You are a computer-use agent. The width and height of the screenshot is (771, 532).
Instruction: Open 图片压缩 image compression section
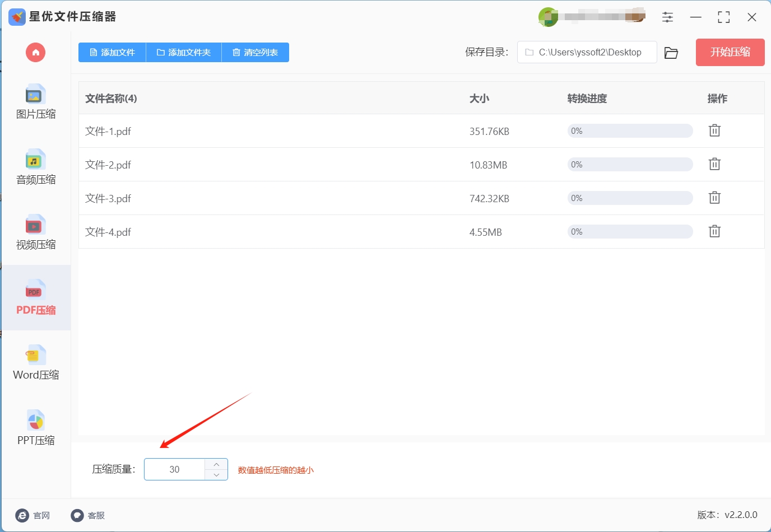[x=36, y=102]
